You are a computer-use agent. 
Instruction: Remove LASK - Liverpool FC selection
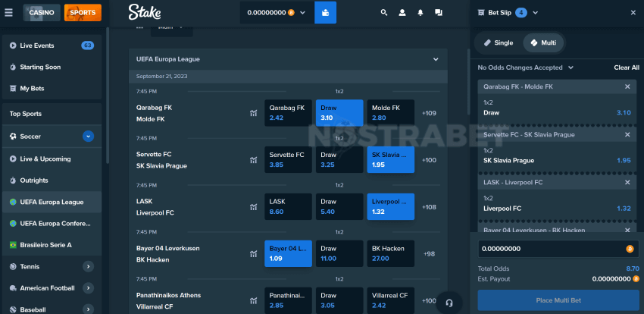[x=627, y=182]
